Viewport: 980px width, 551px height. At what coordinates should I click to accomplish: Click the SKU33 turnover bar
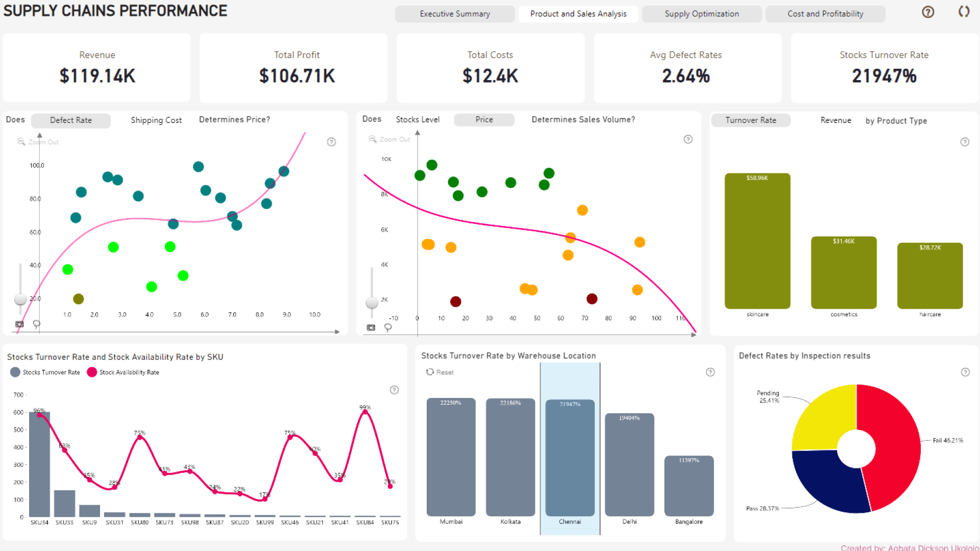click(64, 504)
